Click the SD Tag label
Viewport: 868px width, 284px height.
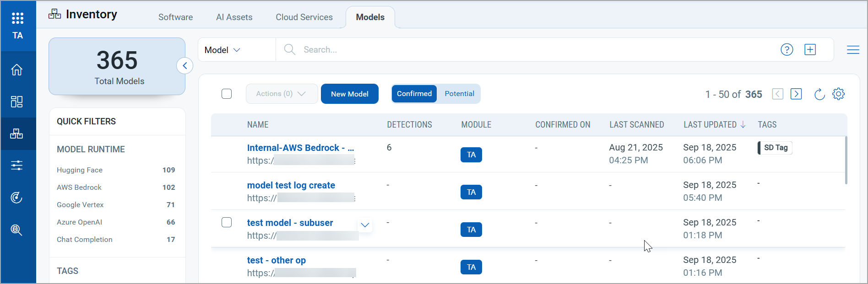[775, 148]
